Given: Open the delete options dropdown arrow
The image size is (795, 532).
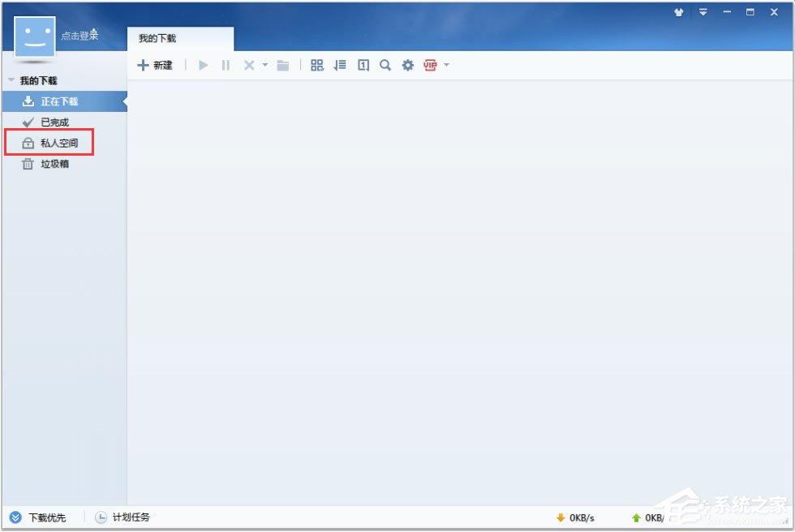Looking at the screenshot, I should click(x=264, y=65).
